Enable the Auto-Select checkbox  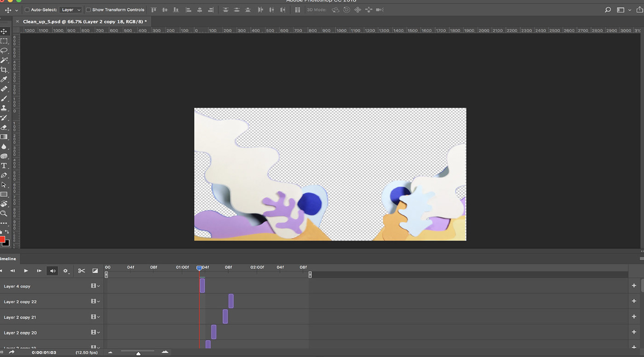(27, 10)
